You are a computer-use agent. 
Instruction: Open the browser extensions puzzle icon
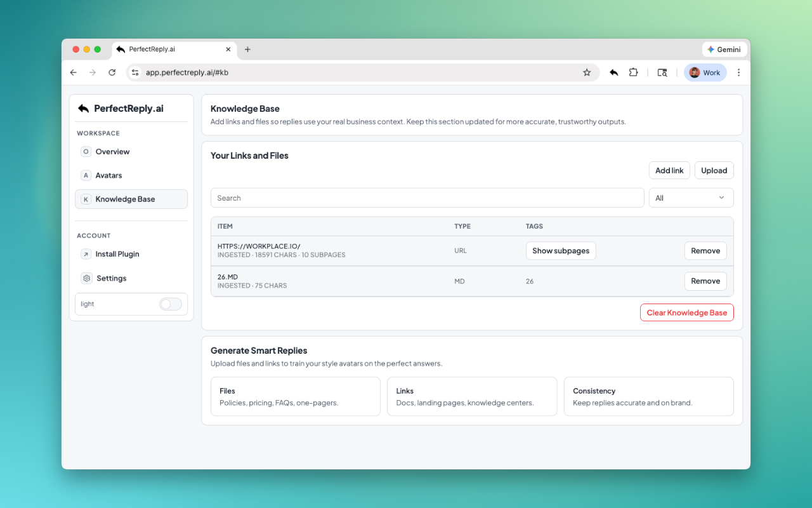click(x=633, y=72)
